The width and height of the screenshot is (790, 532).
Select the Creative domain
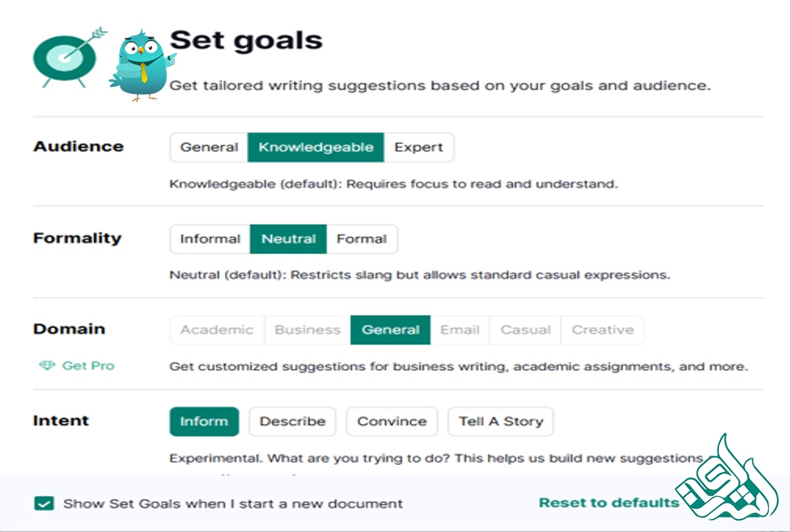click(602, 330)
